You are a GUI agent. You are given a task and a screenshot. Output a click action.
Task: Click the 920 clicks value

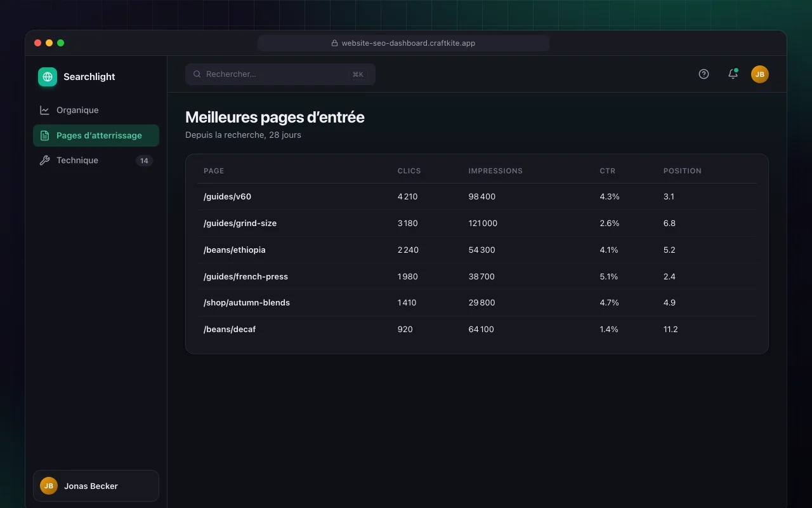point(405,330)
